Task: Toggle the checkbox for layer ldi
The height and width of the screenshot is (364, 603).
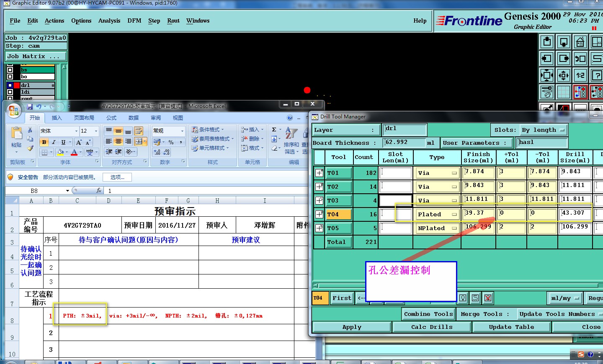Action: click(x=10, y=92)
